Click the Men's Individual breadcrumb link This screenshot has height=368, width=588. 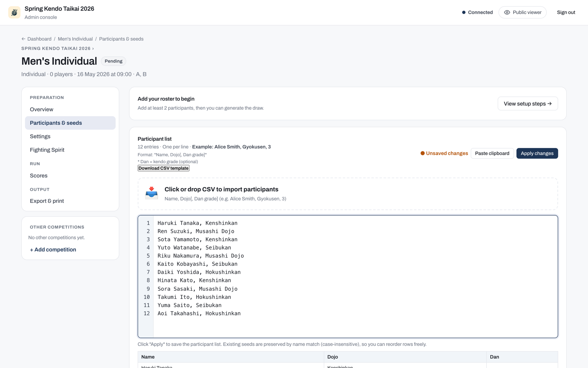[x=75, y=39]
